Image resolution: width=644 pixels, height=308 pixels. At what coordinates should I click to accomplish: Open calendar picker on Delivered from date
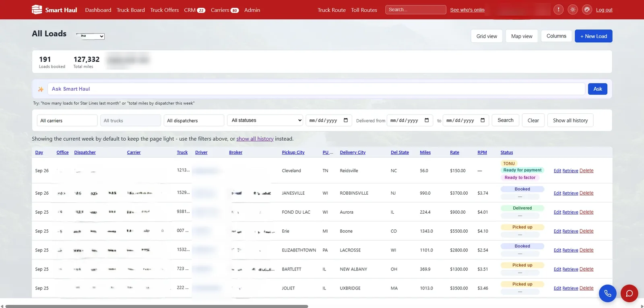[427, 120]
